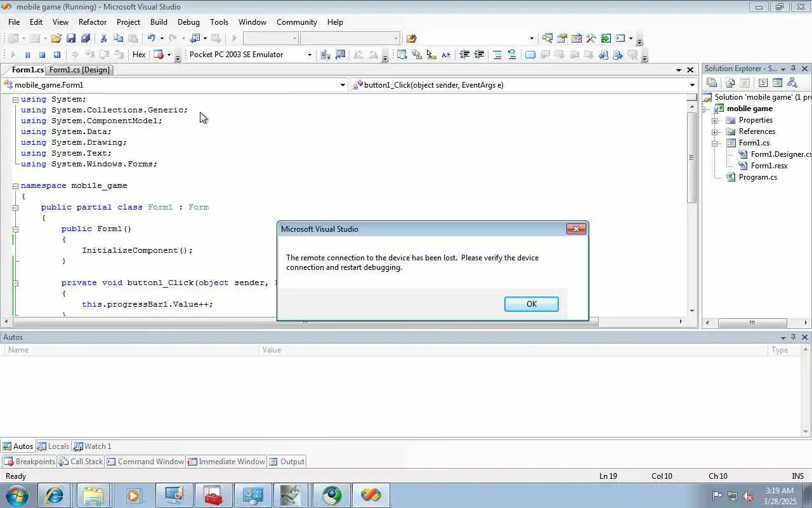Click the Undo arrow icon
This screenshot has width=812, height=508.
tap(152, 38)
